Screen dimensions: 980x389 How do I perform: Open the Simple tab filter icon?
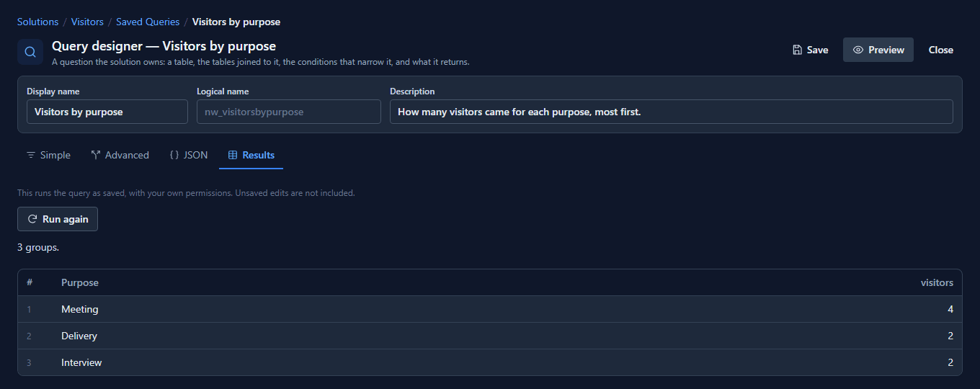click(x=30, y=155)
